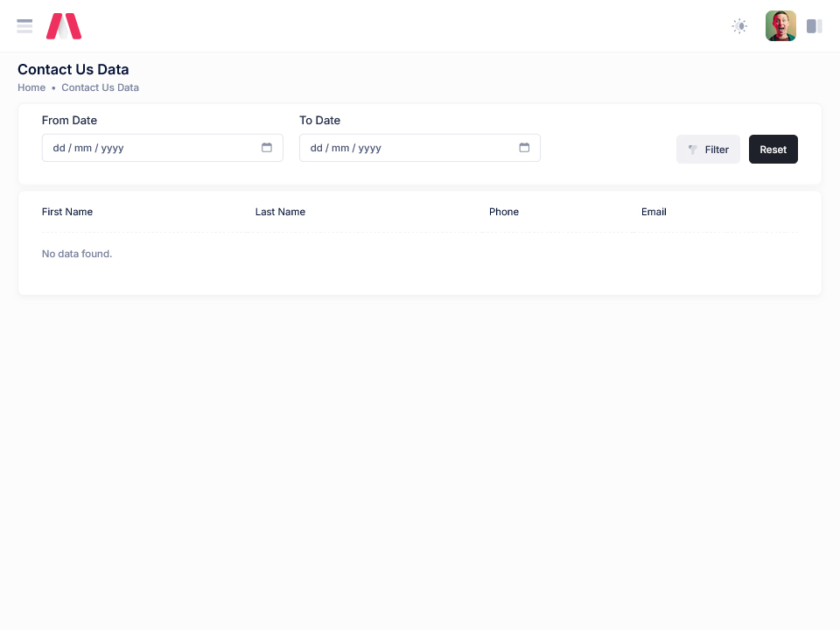Screen dimensions: 840x630
Task: Open the From Date calendar picker
Action: [x=267, y=148]
